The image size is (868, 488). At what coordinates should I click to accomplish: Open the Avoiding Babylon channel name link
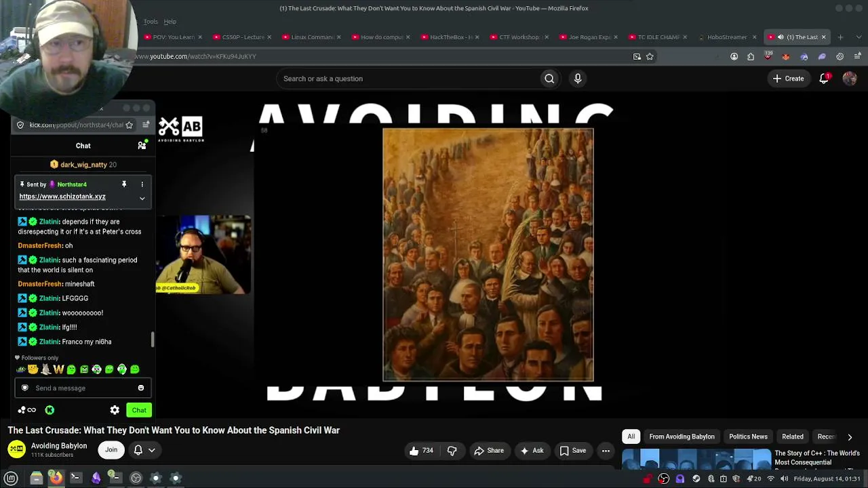[59, 446]
